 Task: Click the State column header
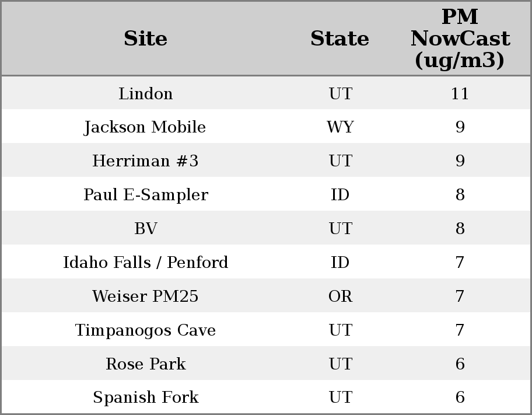coord(339,39)
